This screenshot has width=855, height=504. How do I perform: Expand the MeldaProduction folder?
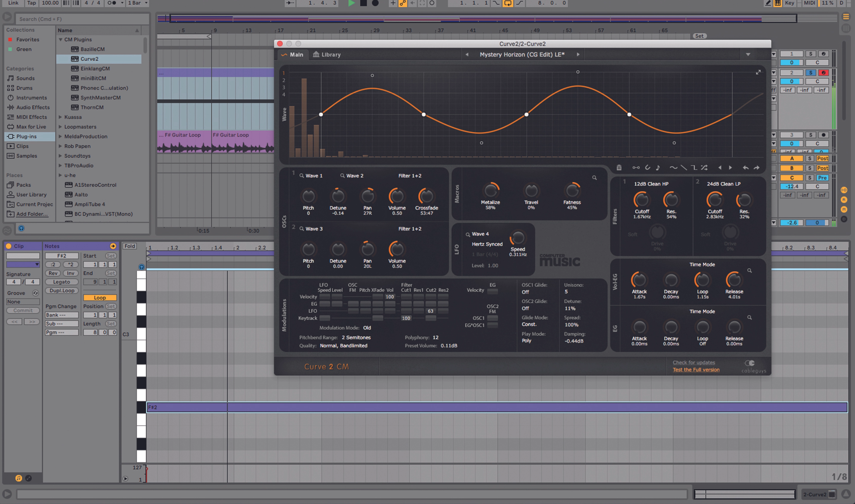(60, 136)
